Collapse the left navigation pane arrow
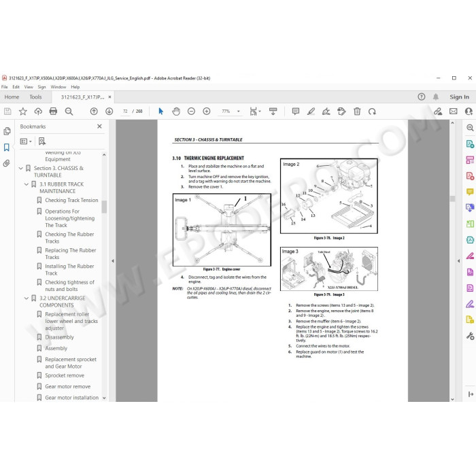Screen dimensions: 476x476 pyautogui.click(x=113, y=260)
